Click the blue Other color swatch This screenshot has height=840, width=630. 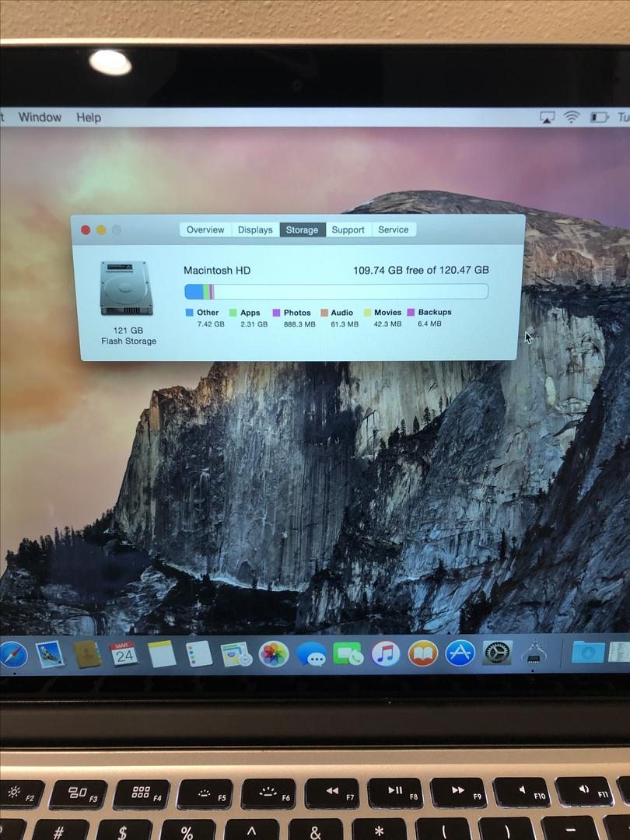coord(189,313)
